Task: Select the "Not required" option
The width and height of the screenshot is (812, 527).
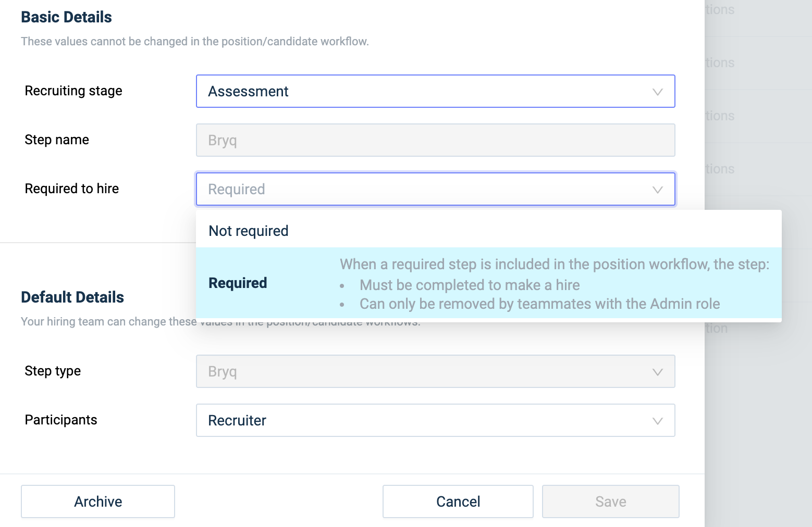Action: pos(249,231)
